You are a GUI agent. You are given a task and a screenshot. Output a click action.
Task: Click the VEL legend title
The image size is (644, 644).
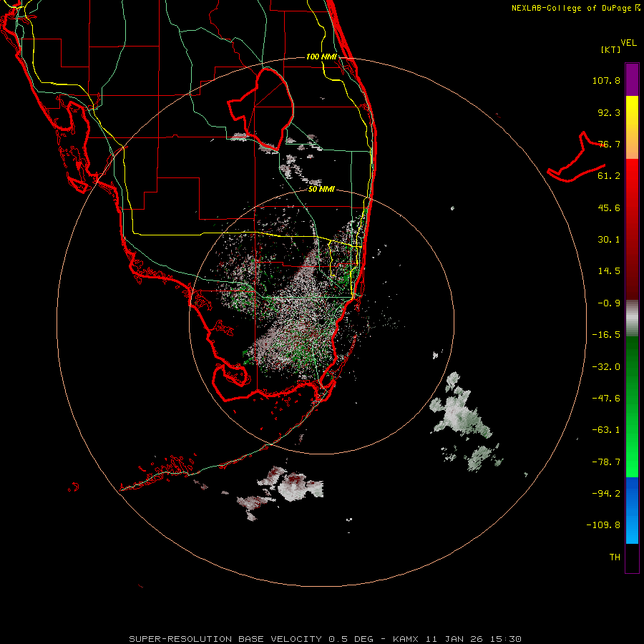629,43
